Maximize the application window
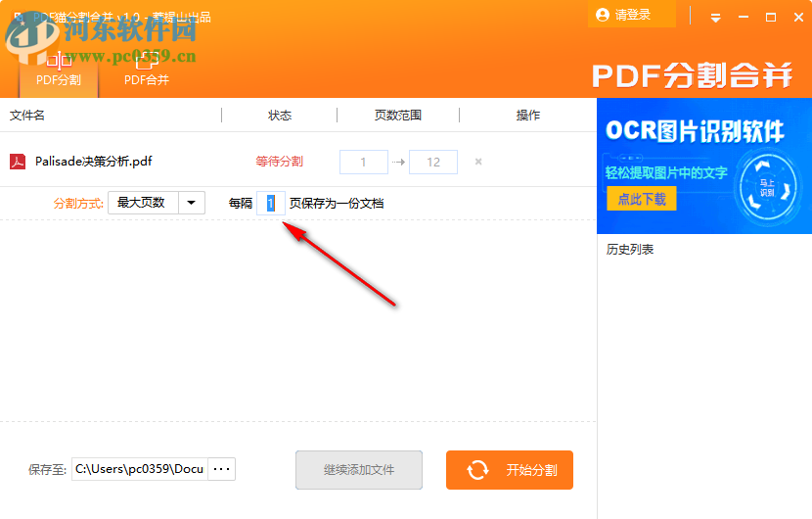Screen dimensions: 812x519 click(771, 17)
